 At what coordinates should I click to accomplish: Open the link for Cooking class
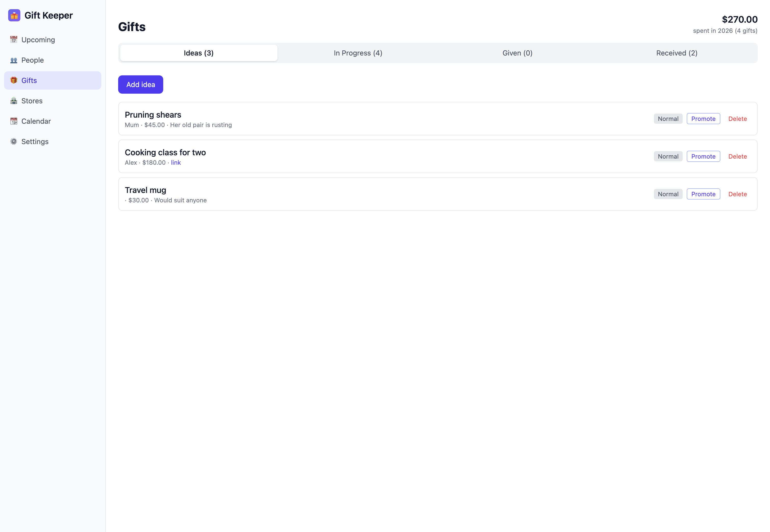(x=176, y=163)
